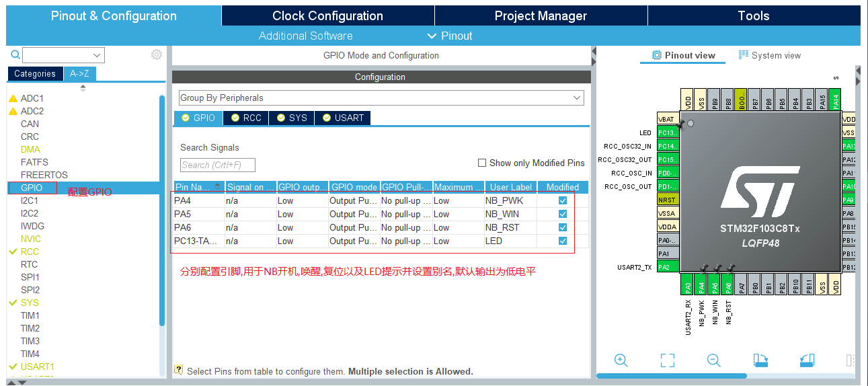The width and height of the screenshot is (868, 386).
Task: Click the ADC1 warning triangle icon
Action: 13,98
